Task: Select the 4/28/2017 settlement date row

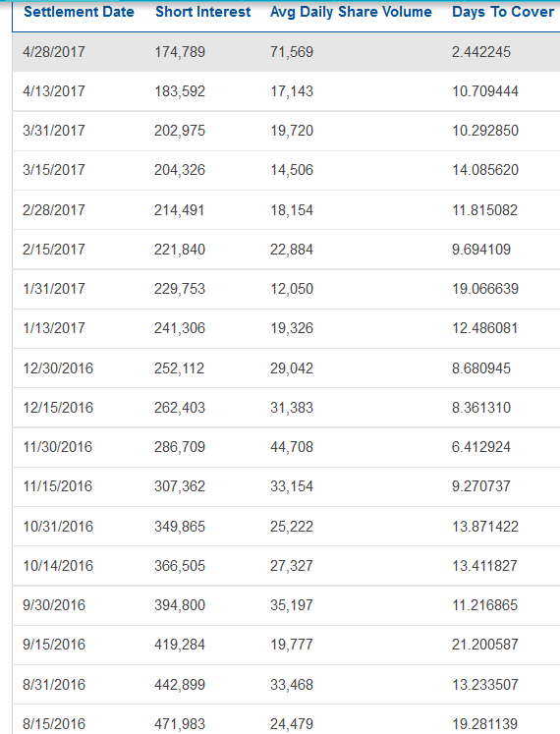Action: 286,51
